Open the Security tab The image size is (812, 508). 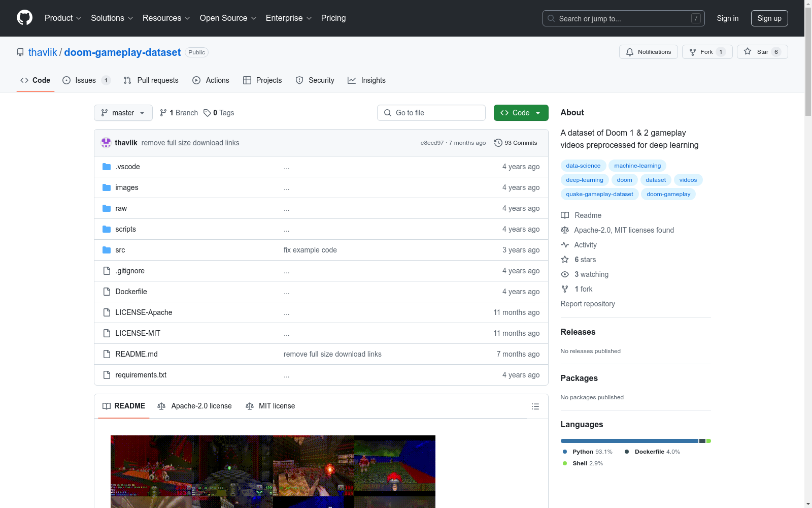[315, 80]
